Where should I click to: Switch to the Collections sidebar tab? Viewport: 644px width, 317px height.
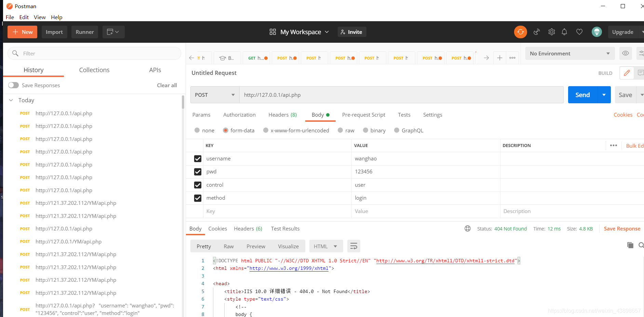94,70
